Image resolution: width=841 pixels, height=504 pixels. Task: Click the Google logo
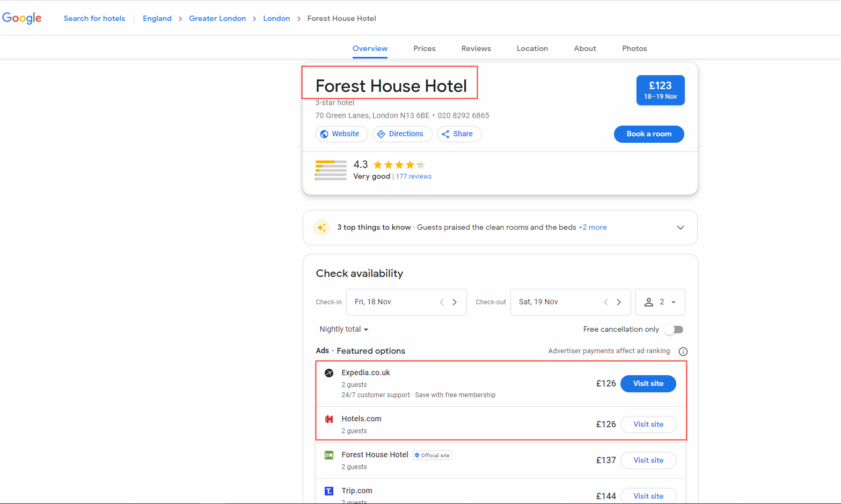click(22, 18)
